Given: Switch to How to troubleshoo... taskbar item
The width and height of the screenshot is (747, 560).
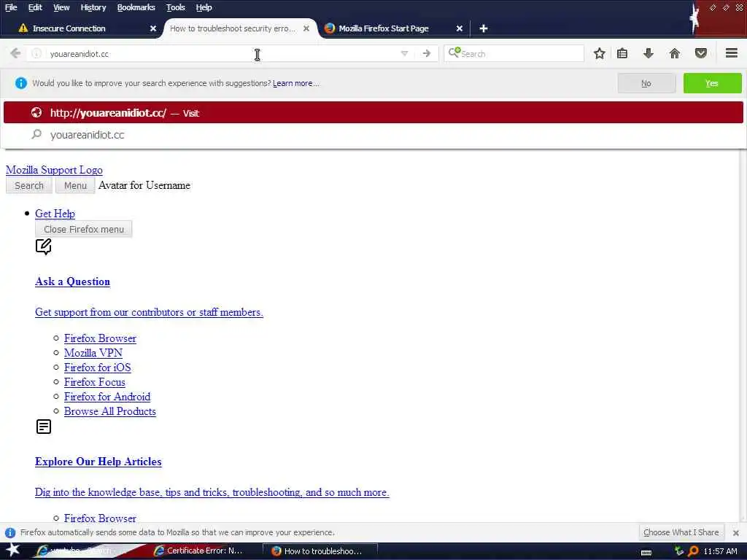Looking at the screenshot, I should 320,551.
